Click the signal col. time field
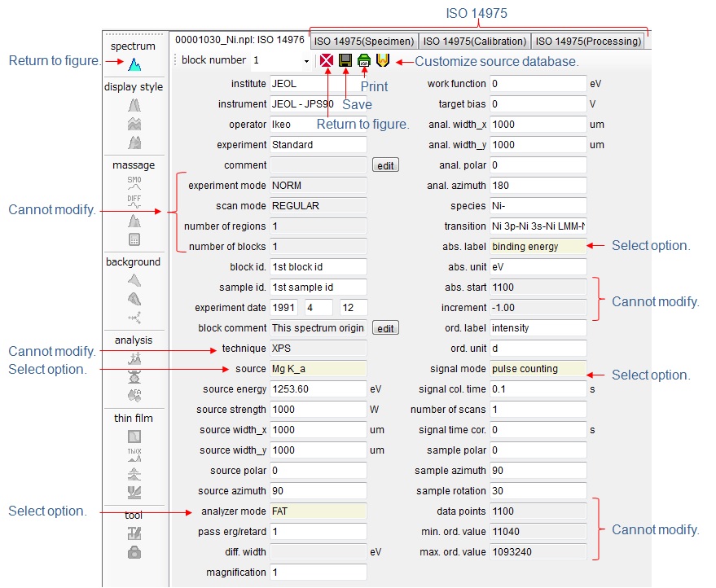Viewport: 716px width, 588px height. (538, 389)
